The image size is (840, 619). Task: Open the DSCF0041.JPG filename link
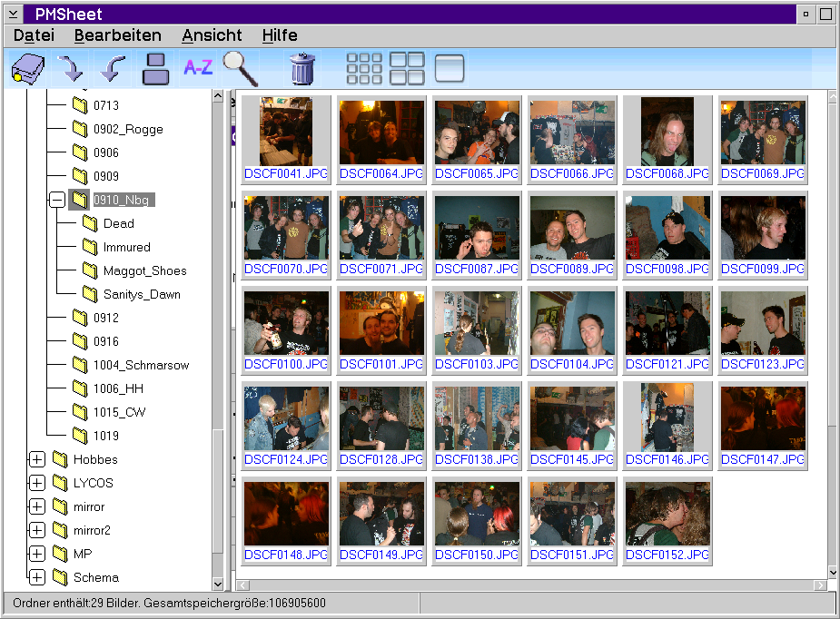(x=286, y=173)
